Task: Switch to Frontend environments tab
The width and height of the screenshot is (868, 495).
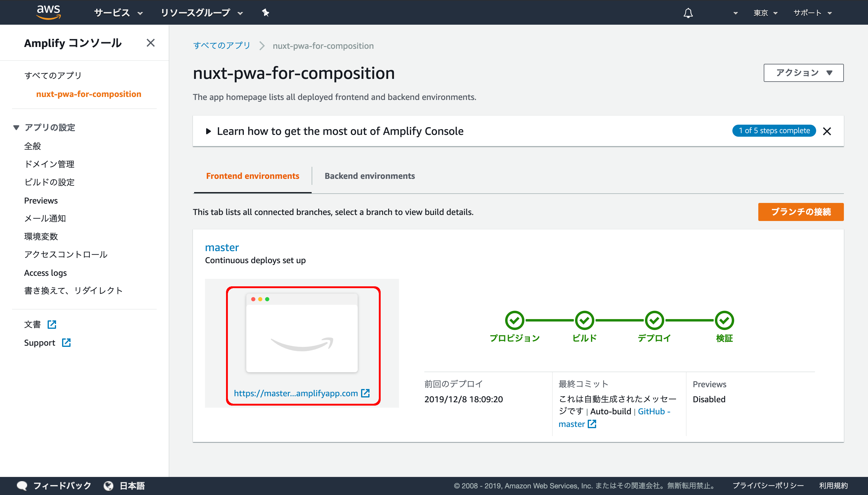Action: point(253,176)
